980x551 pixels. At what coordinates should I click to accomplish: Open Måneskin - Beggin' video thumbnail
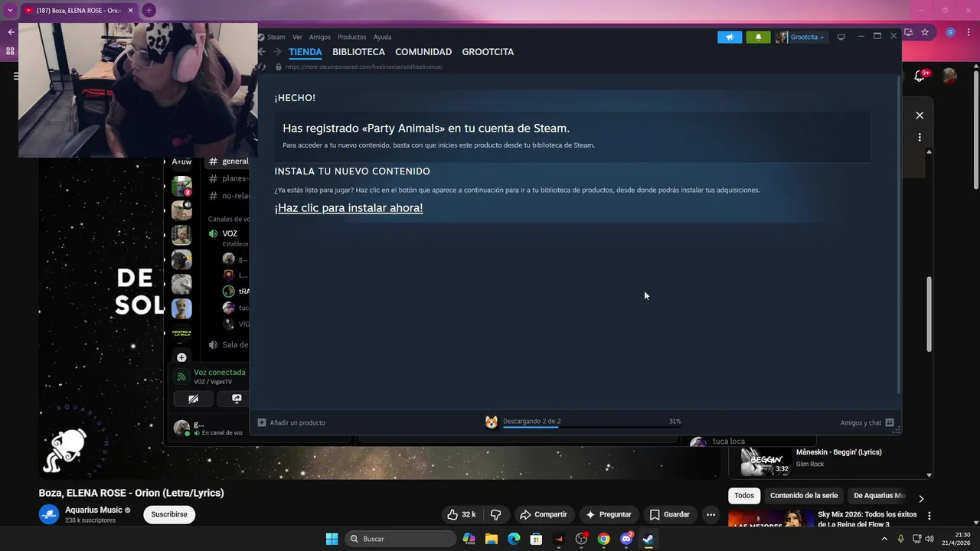[766, 461]
